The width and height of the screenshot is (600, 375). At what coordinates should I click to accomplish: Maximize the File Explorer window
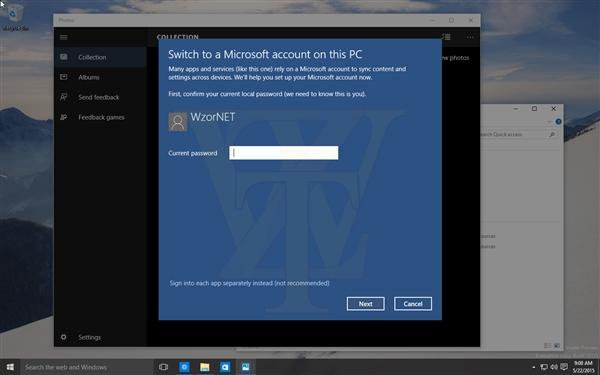(x=535, y=109)
